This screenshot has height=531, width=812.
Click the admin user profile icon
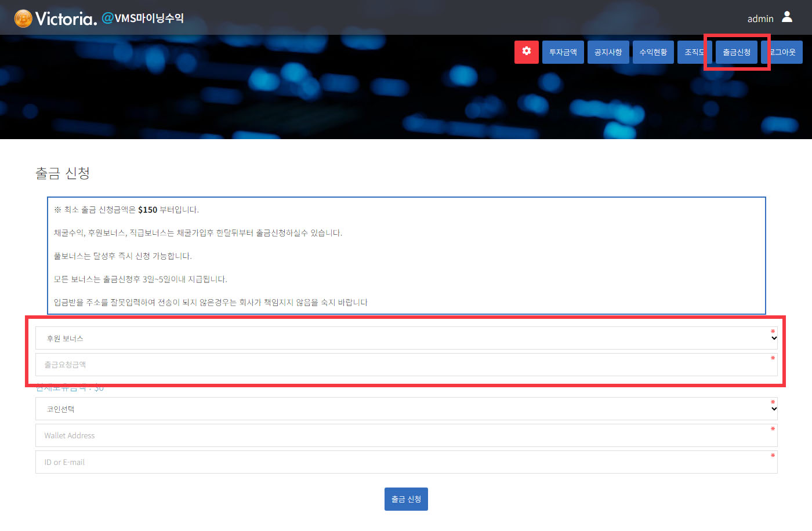pyautogui.click(x=786, y=17)
